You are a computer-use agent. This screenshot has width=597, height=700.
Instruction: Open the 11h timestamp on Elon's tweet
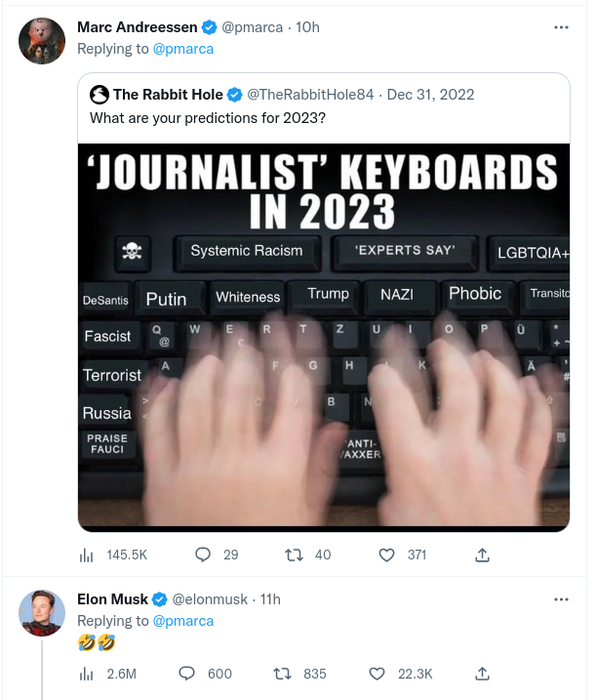[265, 599]
